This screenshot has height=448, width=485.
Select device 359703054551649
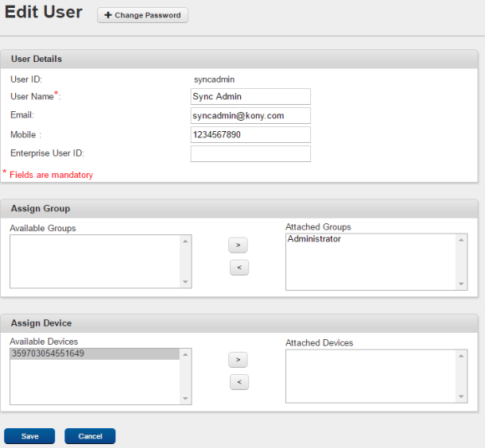coord(95,353)
